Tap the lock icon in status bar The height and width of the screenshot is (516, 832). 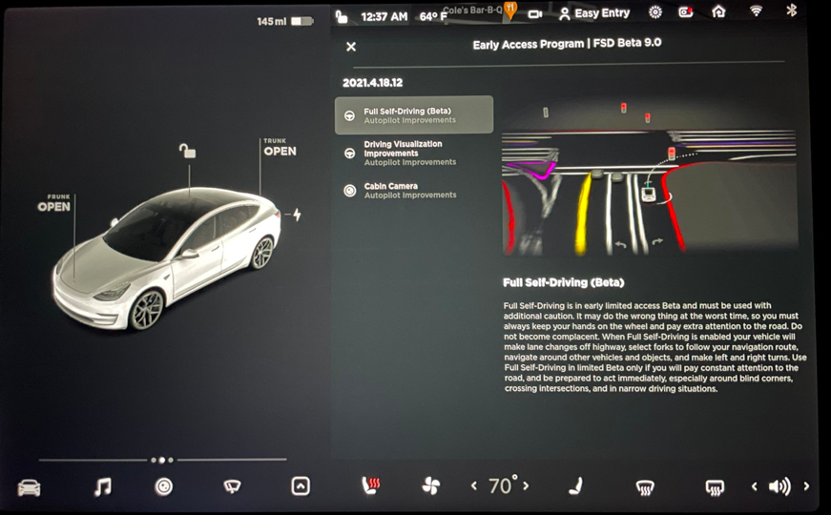(342, 17)
